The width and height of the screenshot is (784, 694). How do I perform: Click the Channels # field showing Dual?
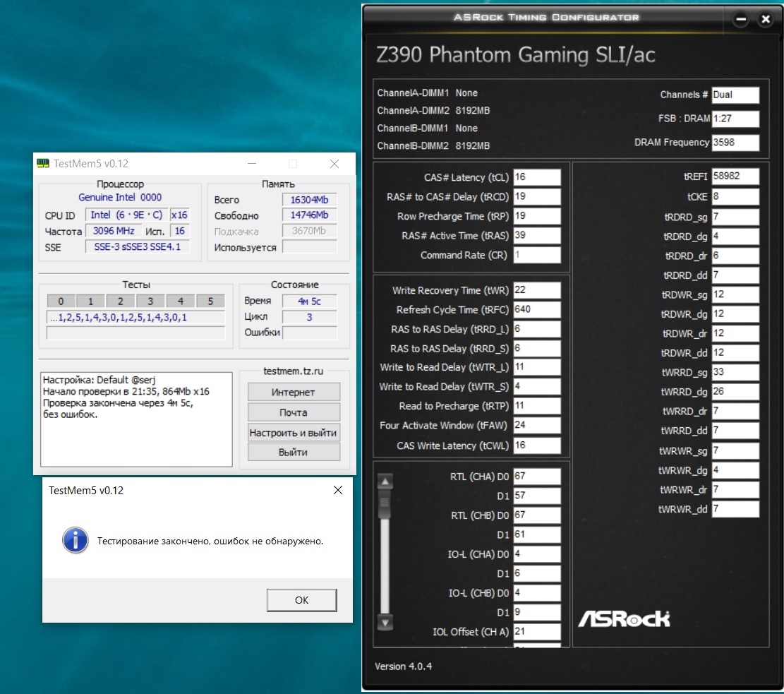pyautogui.click(x=735, y=95)
